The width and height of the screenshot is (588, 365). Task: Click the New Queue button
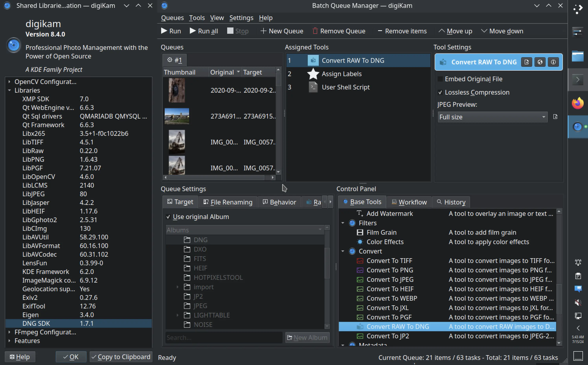[282, 31]
